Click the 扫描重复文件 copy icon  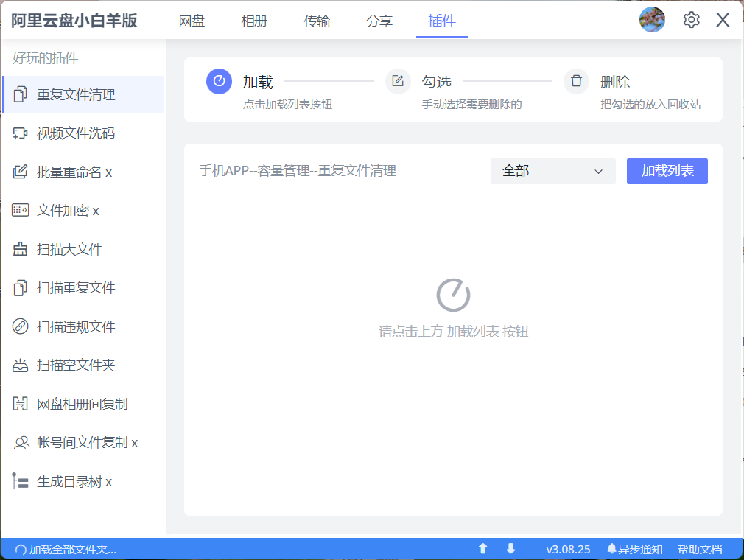[x=20, y=287]
